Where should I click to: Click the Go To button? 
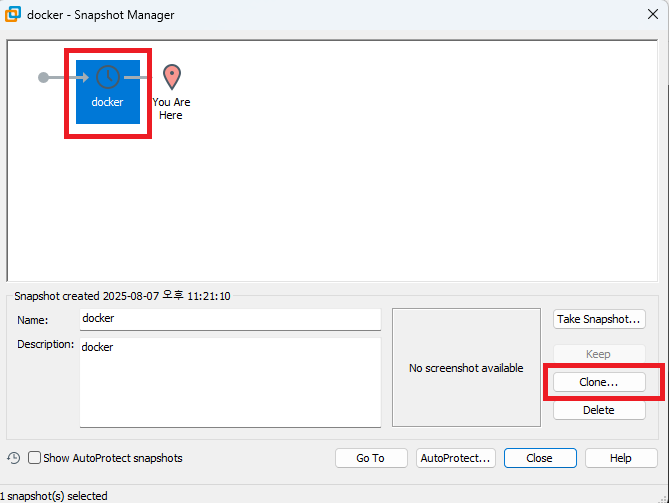[371, 458]
